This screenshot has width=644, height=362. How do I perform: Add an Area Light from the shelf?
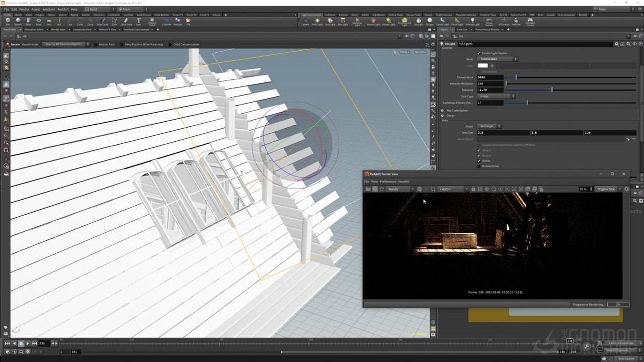click(x=343, y=22)
